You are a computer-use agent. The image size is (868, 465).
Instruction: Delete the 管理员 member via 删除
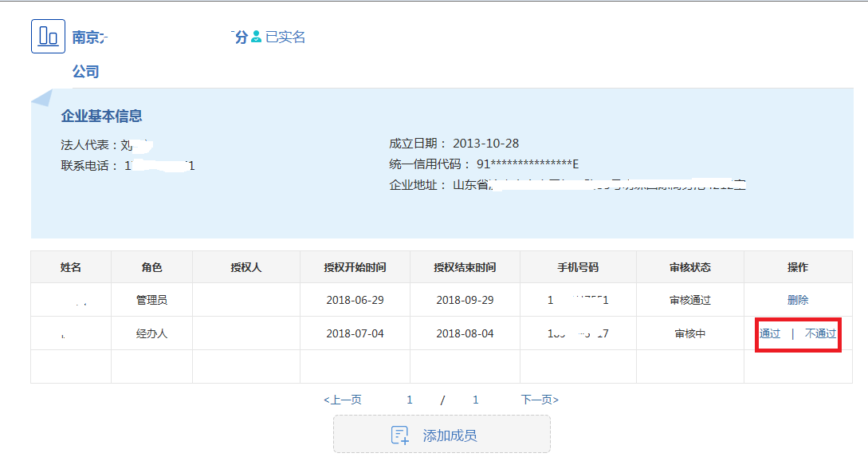pos(797,301)
